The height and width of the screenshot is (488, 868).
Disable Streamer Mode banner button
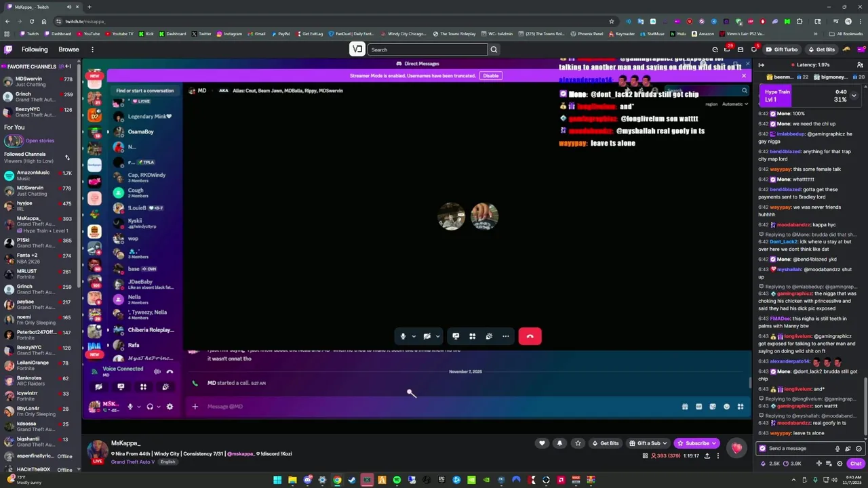pyautogui.click(x=490, y=76)
